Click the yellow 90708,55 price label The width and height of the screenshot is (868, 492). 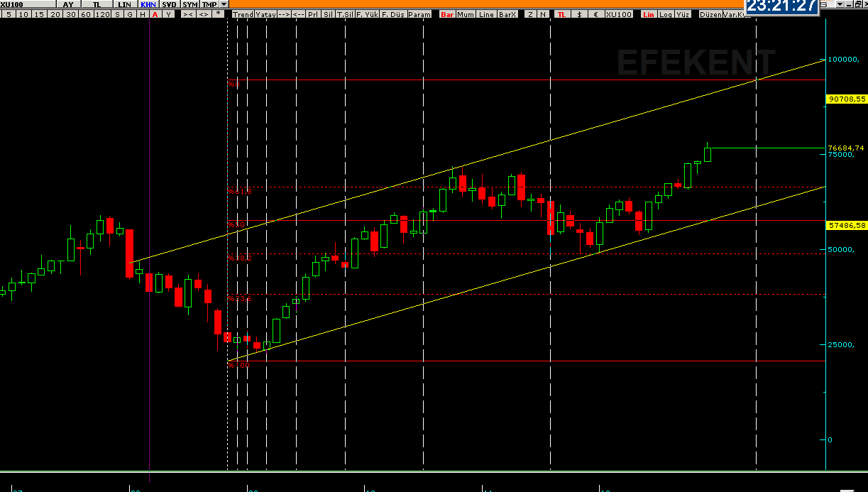pos(847,99)
